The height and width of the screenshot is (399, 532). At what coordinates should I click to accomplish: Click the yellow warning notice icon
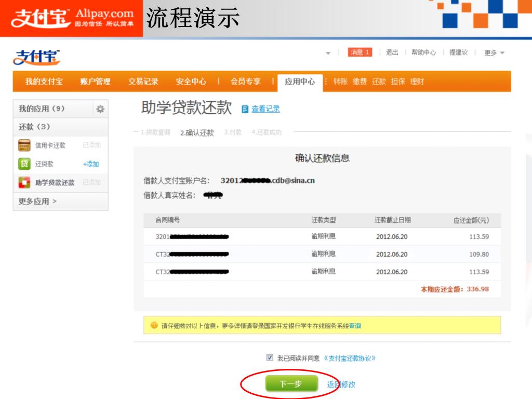tap(154, 325)
